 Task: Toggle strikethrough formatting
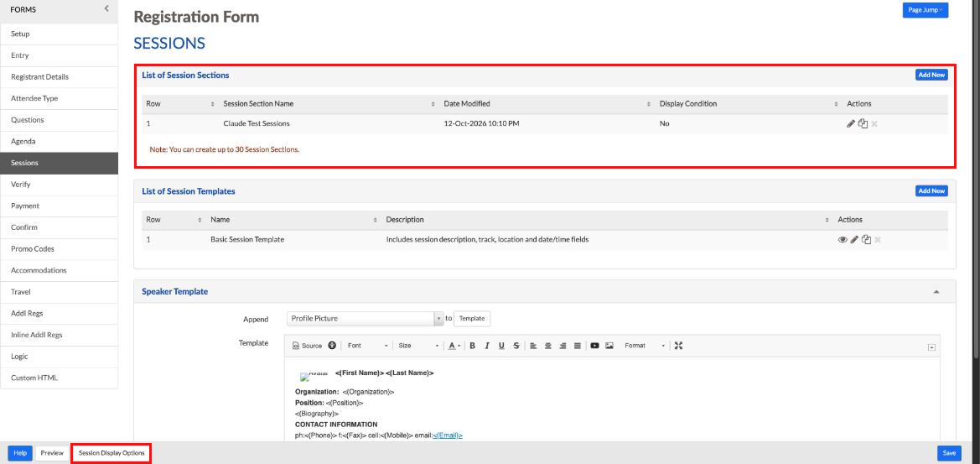(x=516, y=346)
